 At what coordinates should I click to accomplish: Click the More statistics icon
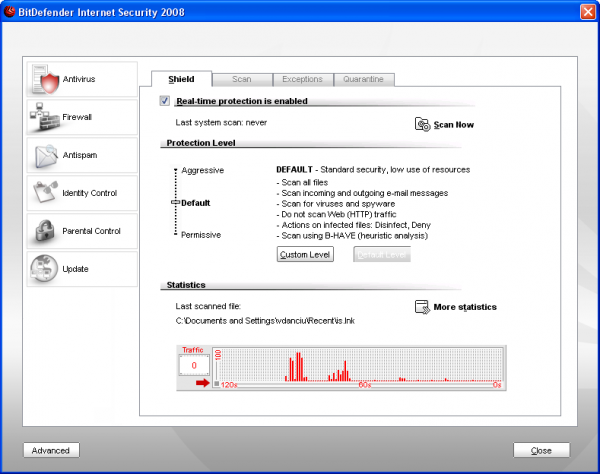pos(422,307)
